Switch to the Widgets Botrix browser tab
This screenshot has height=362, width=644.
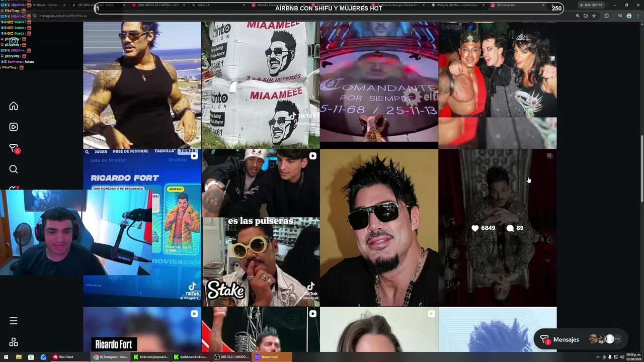[x=458, y=5]
